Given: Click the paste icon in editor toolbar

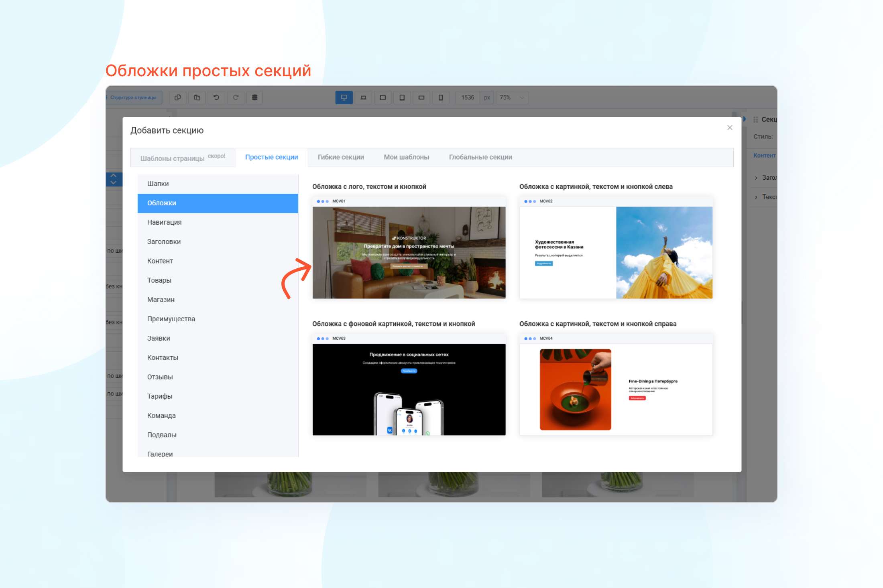Looking at the screenshot, I should click(x=197, y=97).
